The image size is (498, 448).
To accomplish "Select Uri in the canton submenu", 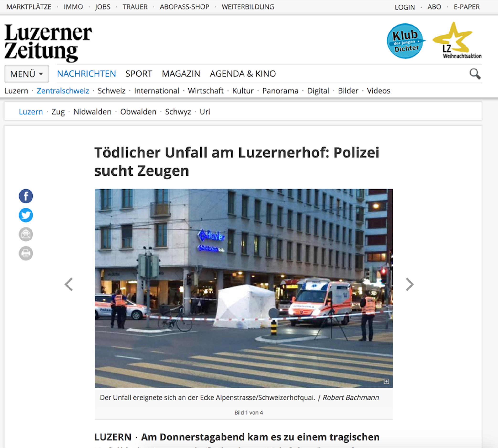I will pos(205,112).
